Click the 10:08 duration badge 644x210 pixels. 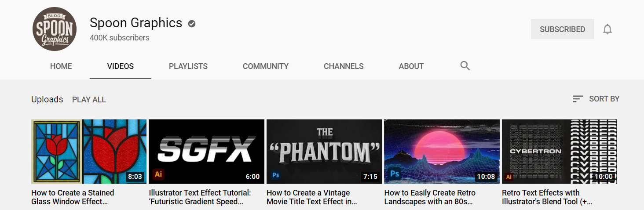tap(486, 177)
